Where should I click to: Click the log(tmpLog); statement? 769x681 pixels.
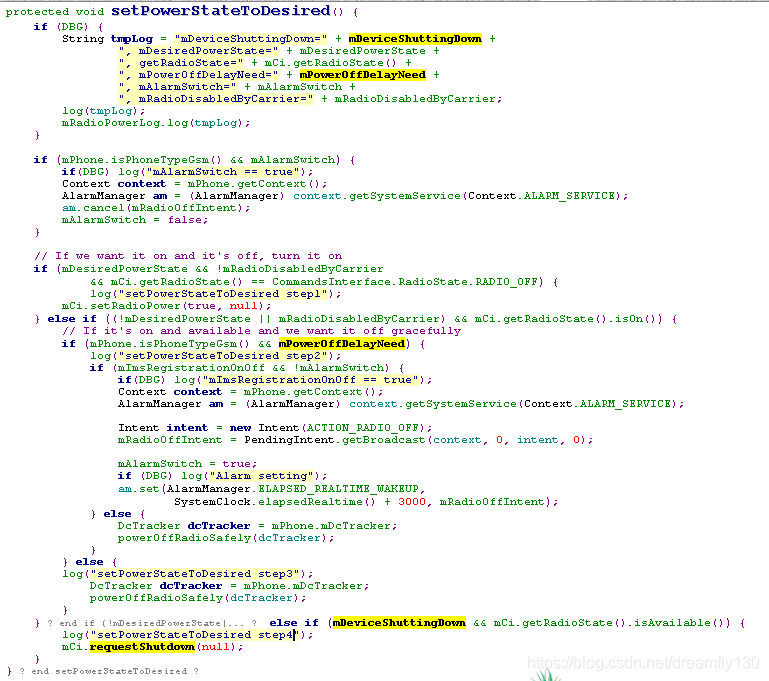(103, 111)
